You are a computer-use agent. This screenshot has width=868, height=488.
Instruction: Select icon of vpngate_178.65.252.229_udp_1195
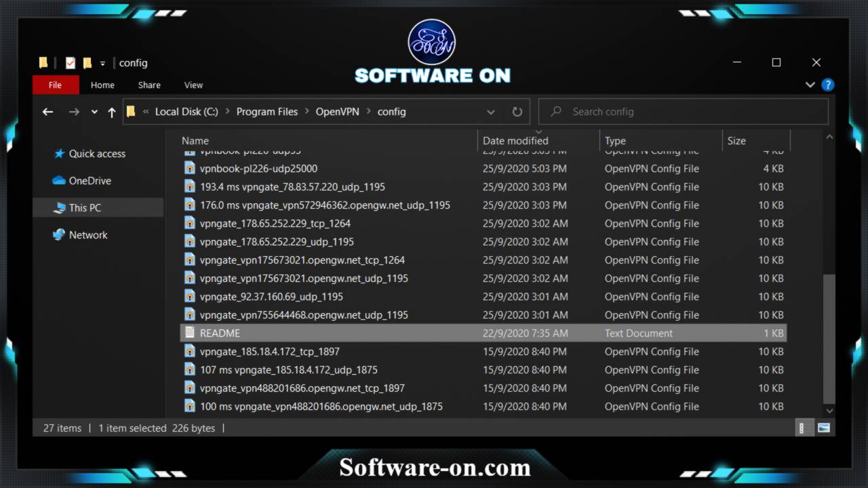coord(190,241)
